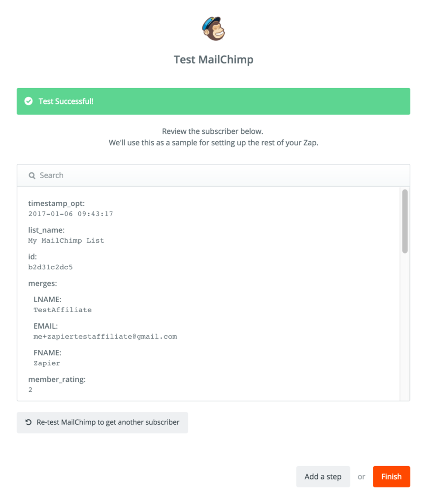Click inside the Search input field

click(148, 175)
